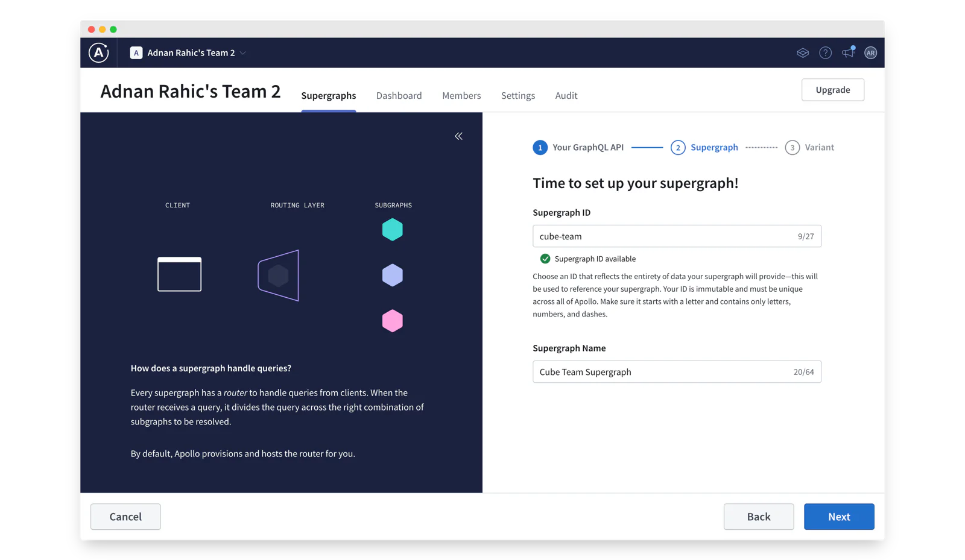Click the SUBGRAPHS label
The image size is (965, 560).
[393, 206]
